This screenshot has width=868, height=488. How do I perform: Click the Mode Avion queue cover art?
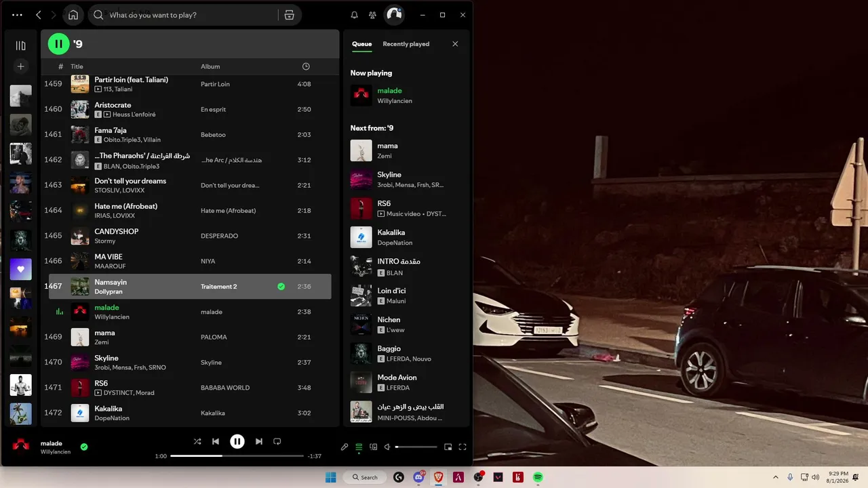click(361, 382)
